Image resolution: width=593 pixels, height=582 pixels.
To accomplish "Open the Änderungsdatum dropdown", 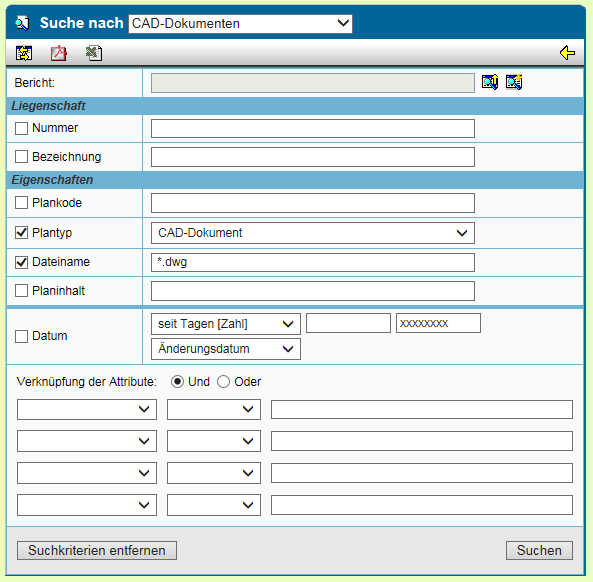I will pos(226,349).
